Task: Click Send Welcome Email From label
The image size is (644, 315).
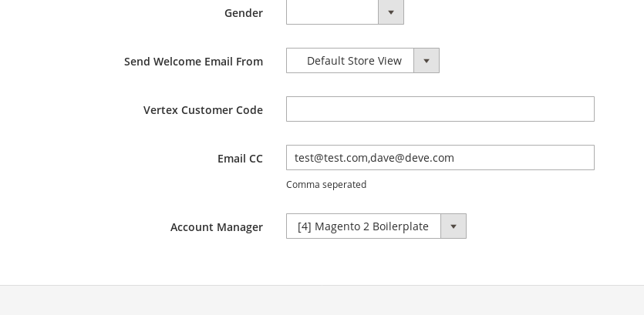Action: (194, 62)
